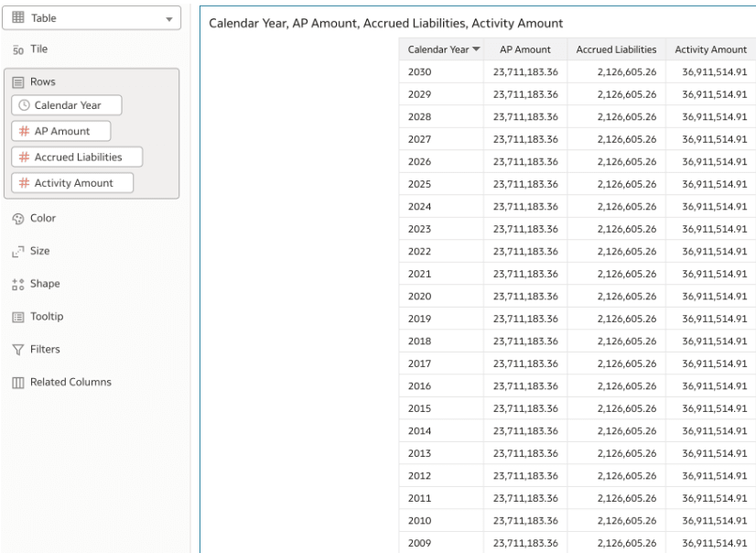Click the Calendar Year column header text
The height and width of the screenshot is (553, 756).
coord(438,49)
